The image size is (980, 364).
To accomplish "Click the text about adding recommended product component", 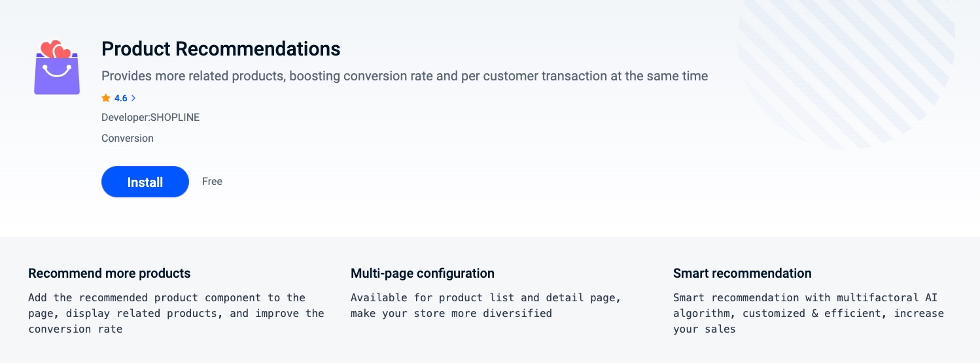I will (x=175, y=313).
